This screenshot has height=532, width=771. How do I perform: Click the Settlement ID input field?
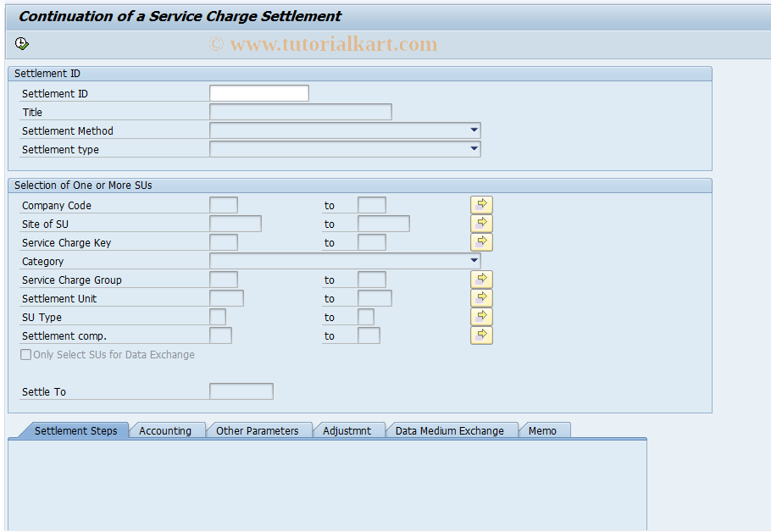tap(259, 93)
